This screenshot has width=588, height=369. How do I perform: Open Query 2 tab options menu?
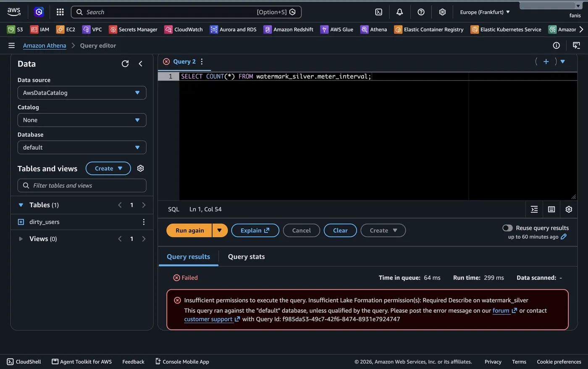202,62
